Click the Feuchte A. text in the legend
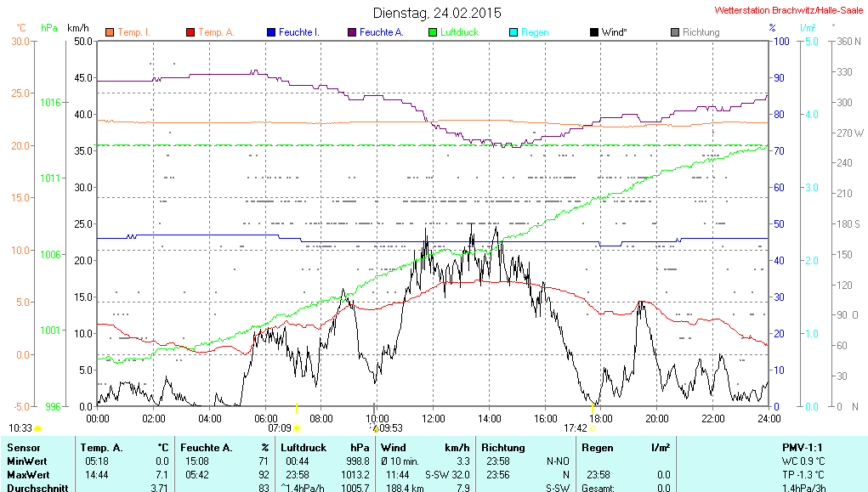The width and height of the screenshot is (868, 492). click(381, 32)
